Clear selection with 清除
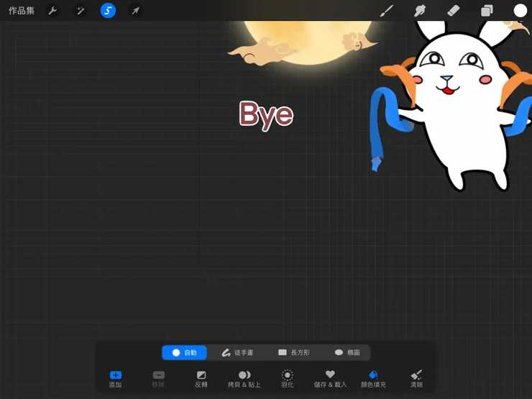The width and height of the screenshot is (532, 399). click(416, 379)
